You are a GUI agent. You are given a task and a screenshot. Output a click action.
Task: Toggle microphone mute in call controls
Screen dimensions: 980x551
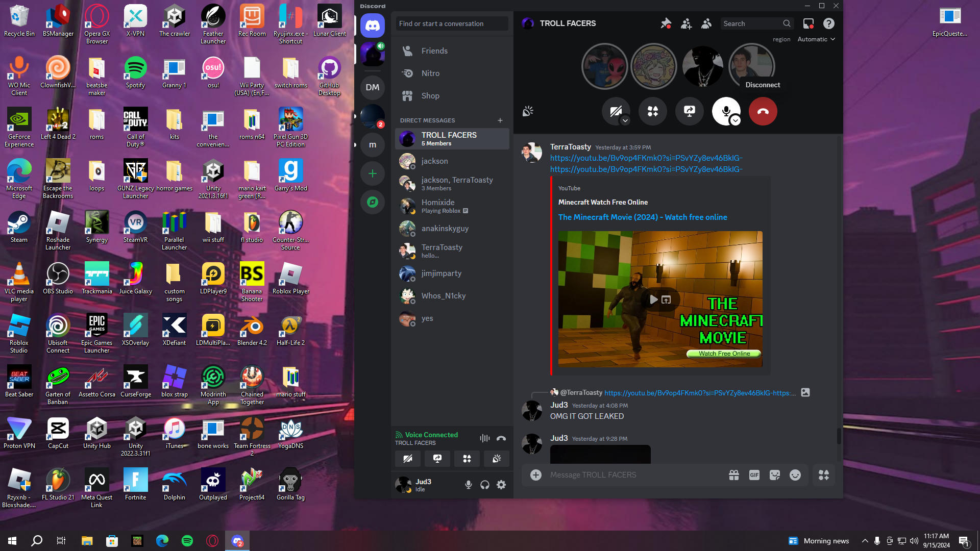(725, 110)
